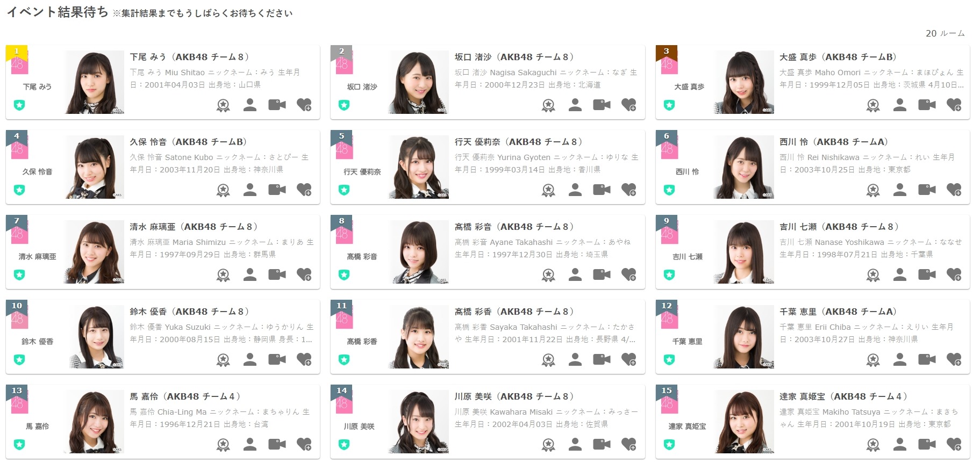Open the 千葉 恵里 (AKB48 チームA) title link
This screenshot has height=463, width=980.
tap(838, 312)
